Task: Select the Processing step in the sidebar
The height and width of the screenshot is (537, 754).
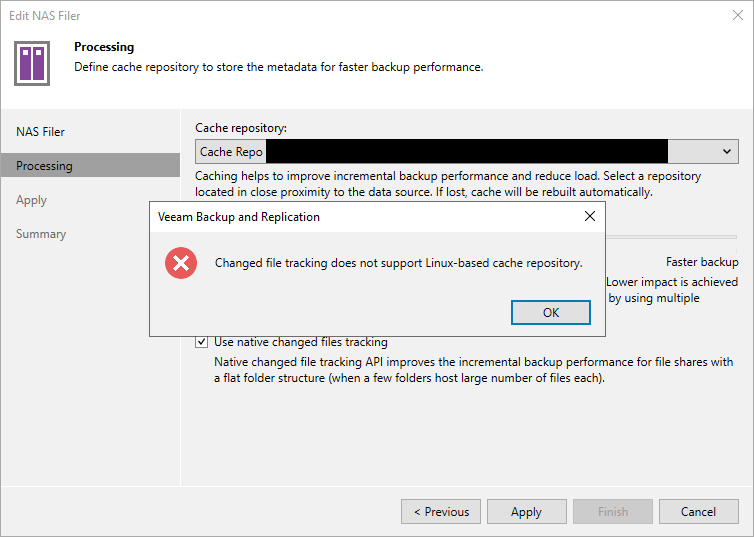Action: click(x=44, y=166)
